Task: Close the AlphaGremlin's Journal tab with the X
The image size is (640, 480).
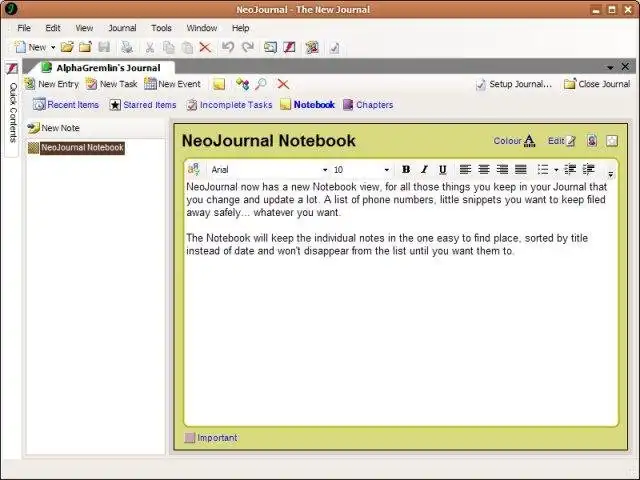Action: pyautogui.click(x=625, y=67)
